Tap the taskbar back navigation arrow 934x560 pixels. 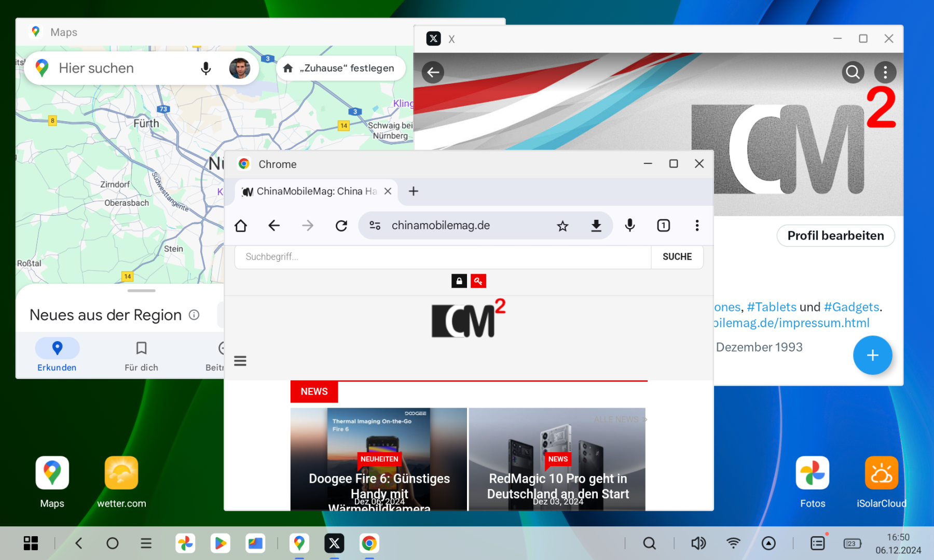79,543
